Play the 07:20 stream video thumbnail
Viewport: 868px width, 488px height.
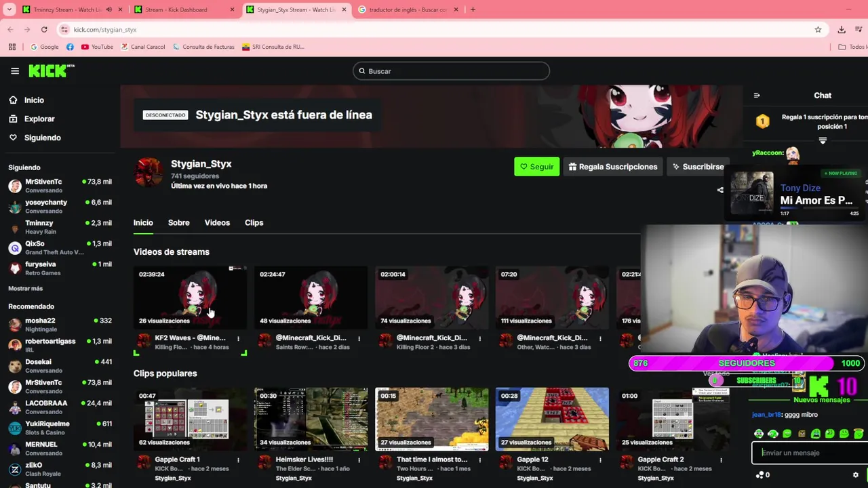[552, 297]
